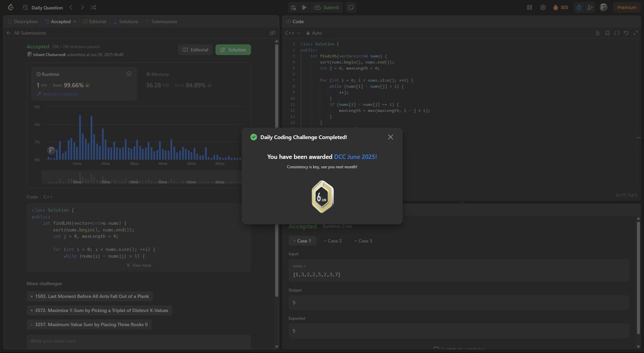The image size is (644, 353).
Task: Open the layout grid icon
Action: (x=530, y=8)
